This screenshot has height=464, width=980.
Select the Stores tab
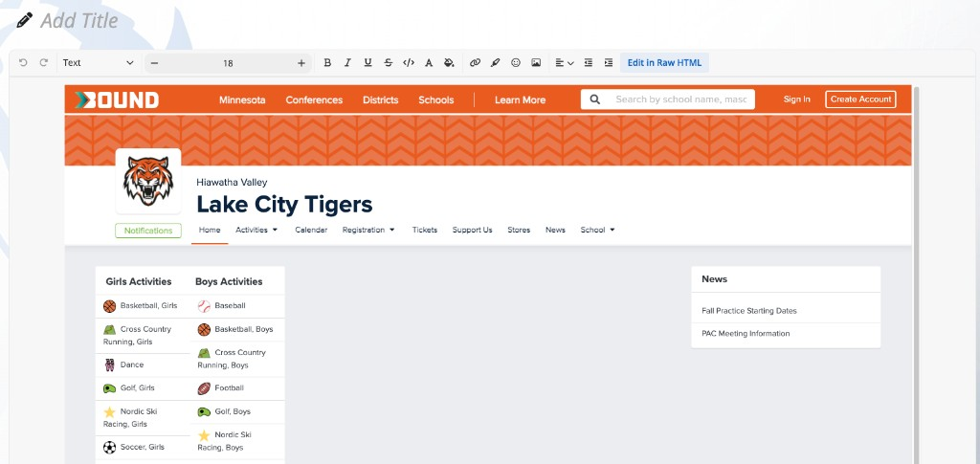tap(519, 230)
